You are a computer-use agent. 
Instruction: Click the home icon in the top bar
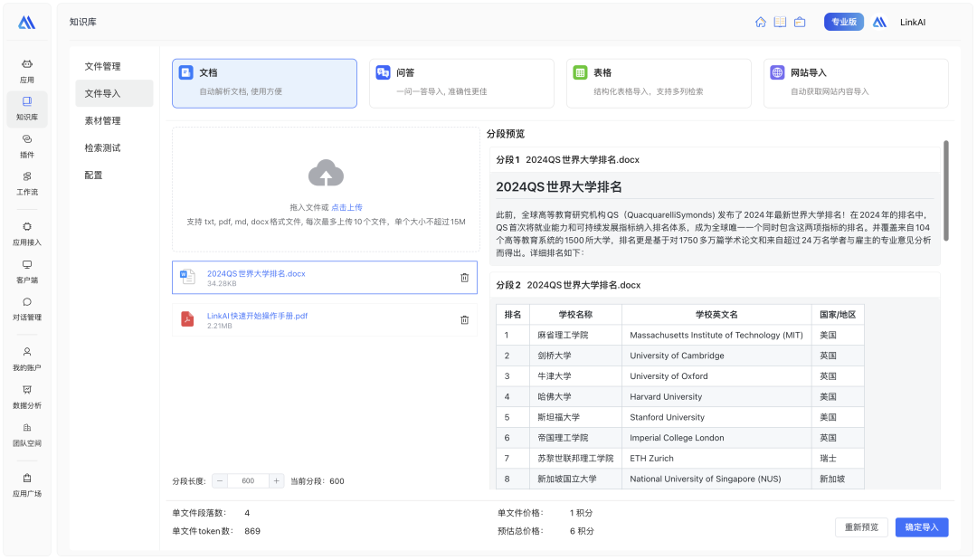pos(760,21)
